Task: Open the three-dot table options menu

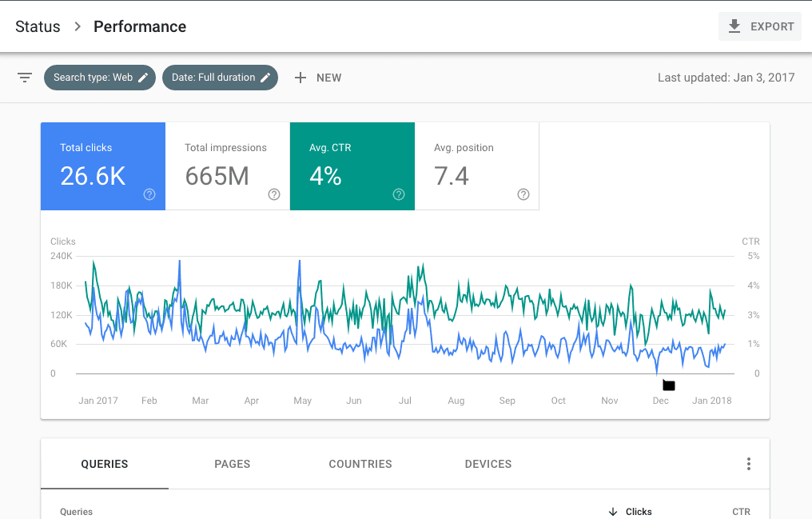Action: [x=749, y=464]
